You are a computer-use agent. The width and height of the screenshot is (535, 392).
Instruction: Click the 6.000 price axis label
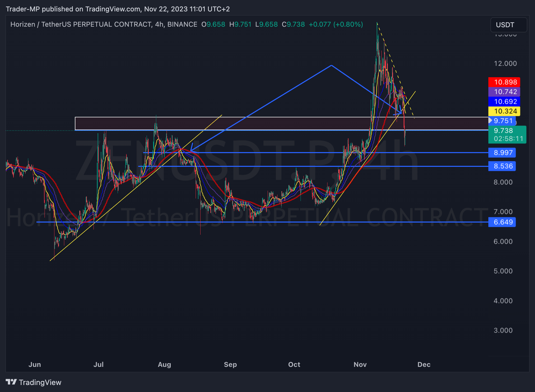pos(503,241)
